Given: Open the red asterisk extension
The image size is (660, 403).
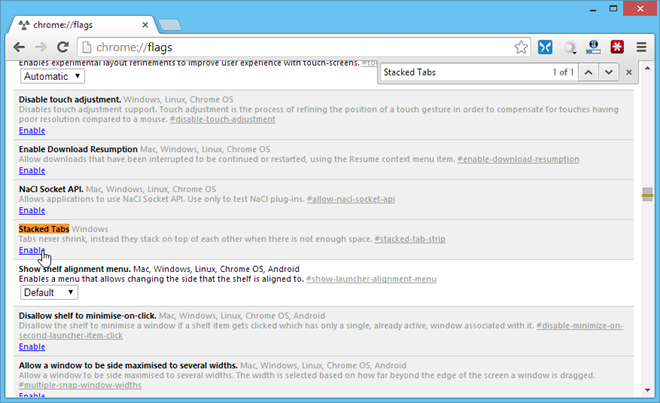Looking at the screenshot, I should pos(618,47).
